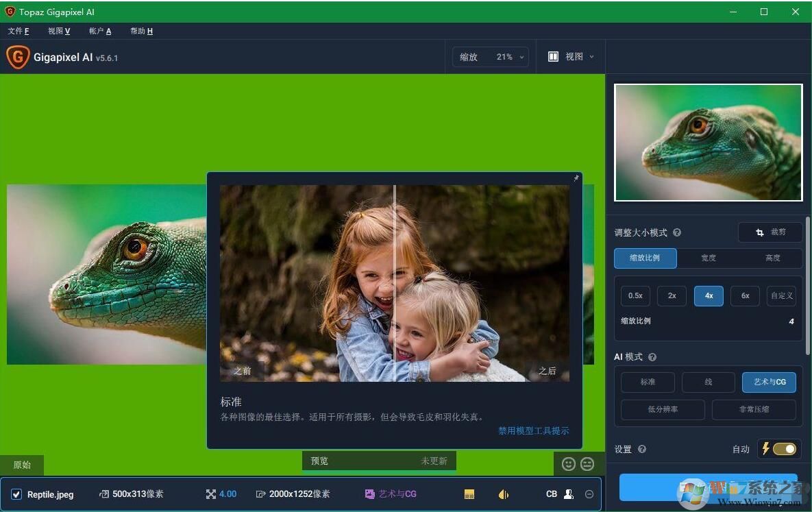Select the 标准 AI mode
The image size is (812, 512).
click(x=648, y=382)
